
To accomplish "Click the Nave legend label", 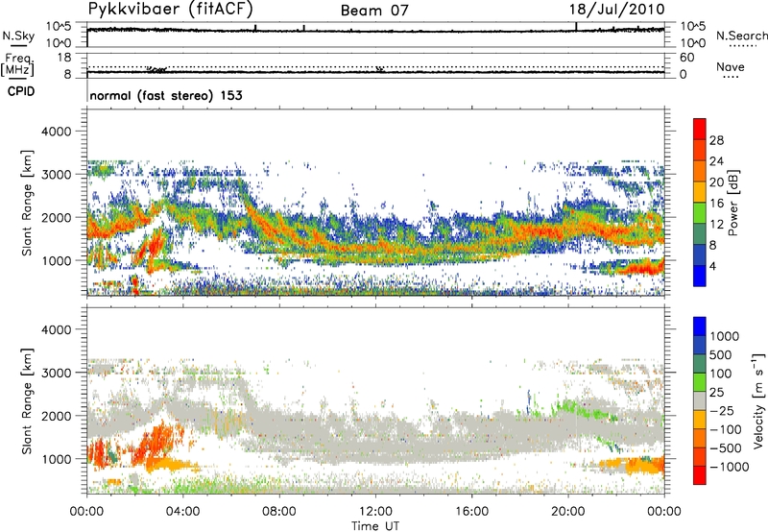I will click(x=731, y=66).
